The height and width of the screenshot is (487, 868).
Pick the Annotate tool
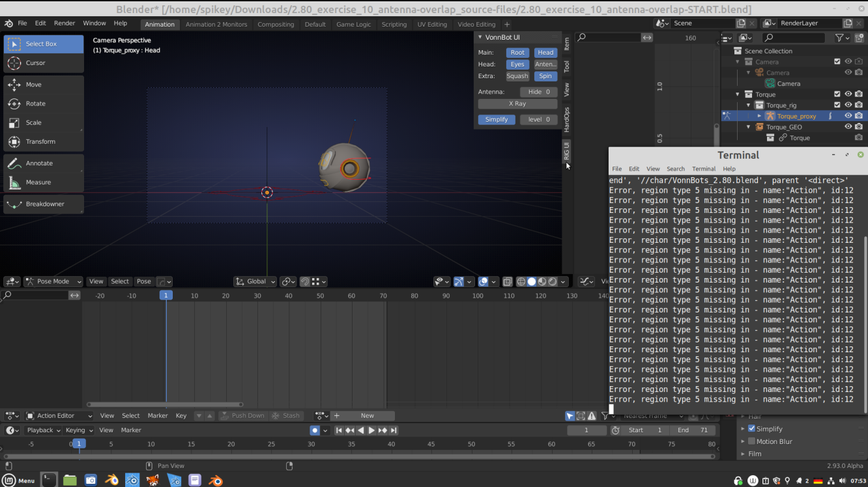43,163
